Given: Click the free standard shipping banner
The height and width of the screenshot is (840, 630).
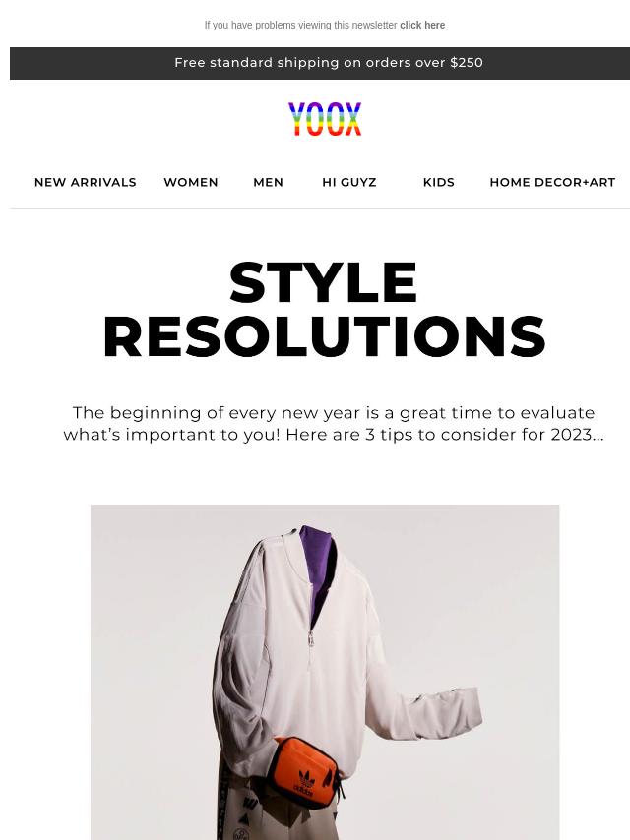Looking at the screenshot, I should [320, 63].
